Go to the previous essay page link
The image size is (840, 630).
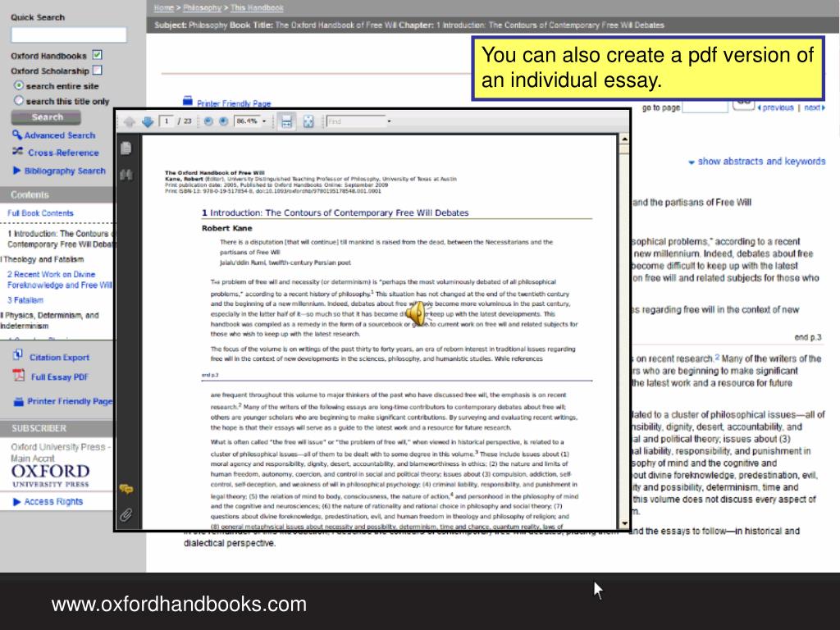(x=776, y=107)
